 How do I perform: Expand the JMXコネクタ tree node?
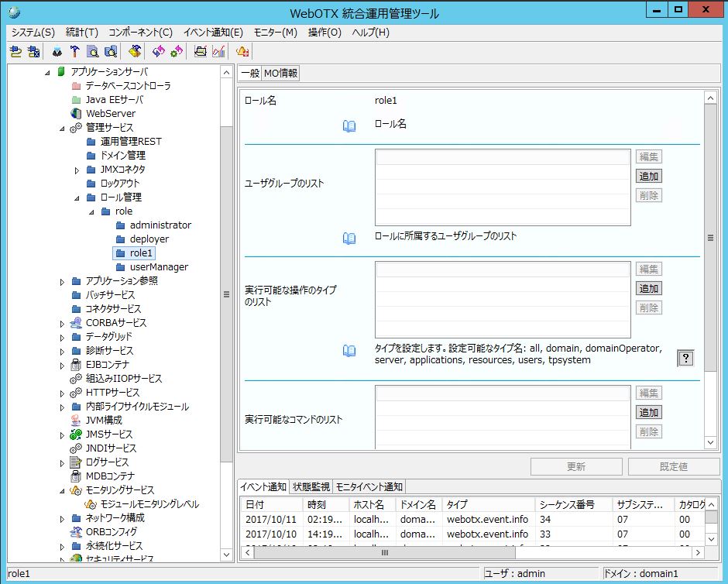(x=77, y=170)
